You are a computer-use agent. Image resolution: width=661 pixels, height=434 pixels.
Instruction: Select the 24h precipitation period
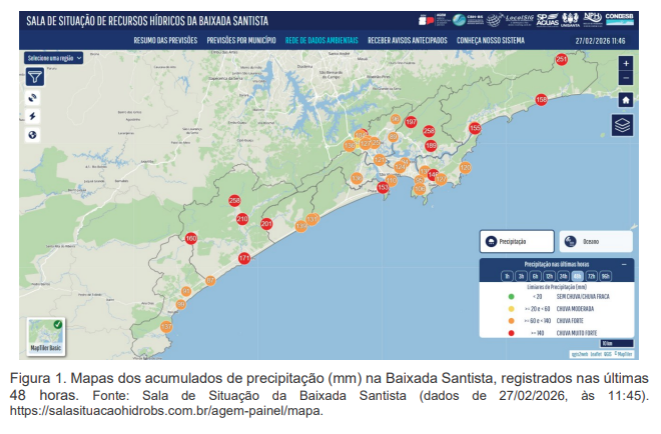pos(564,275)
